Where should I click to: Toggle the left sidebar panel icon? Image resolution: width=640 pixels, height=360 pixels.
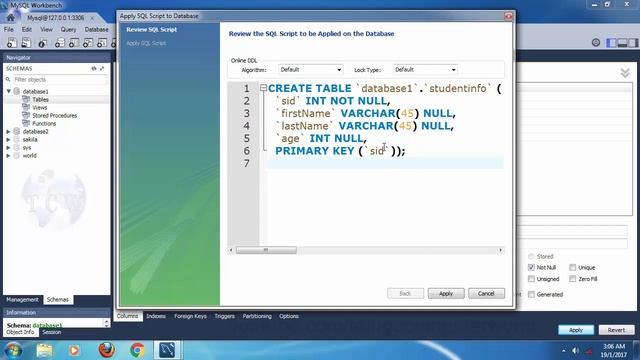point(611,43)
